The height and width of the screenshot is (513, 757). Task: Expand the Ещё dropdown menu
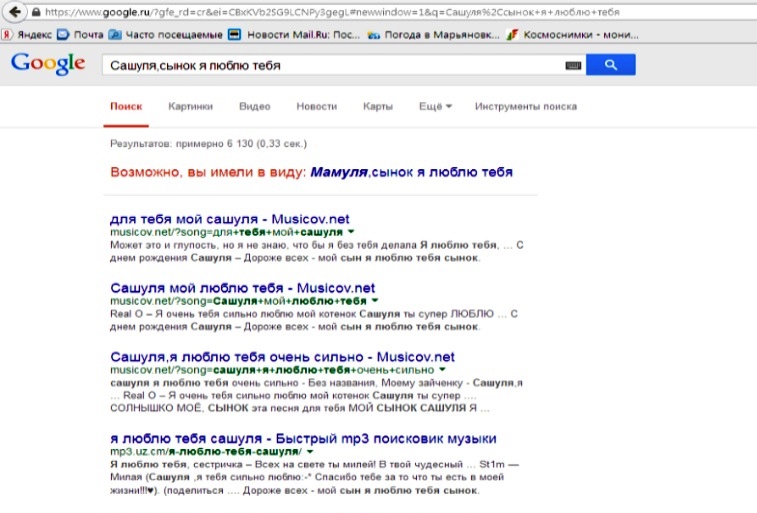pyautogui.click(x=435, y=107)
